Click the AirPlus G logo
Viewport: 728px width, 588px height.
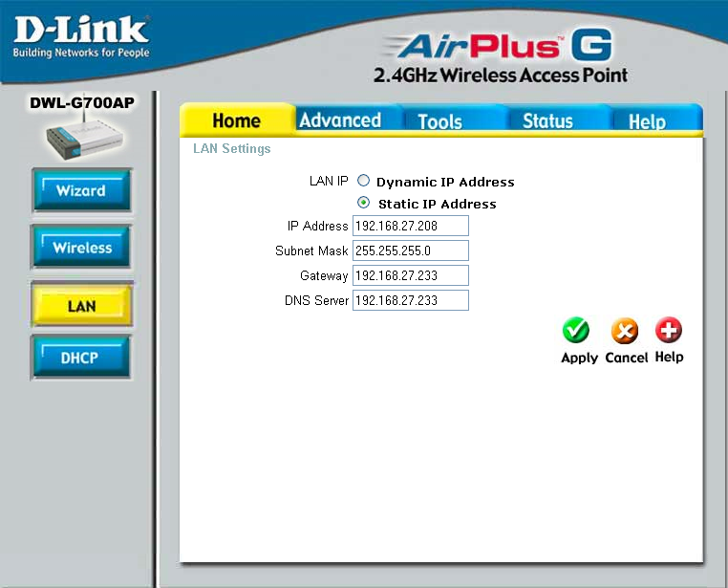(x=499, y=46)
